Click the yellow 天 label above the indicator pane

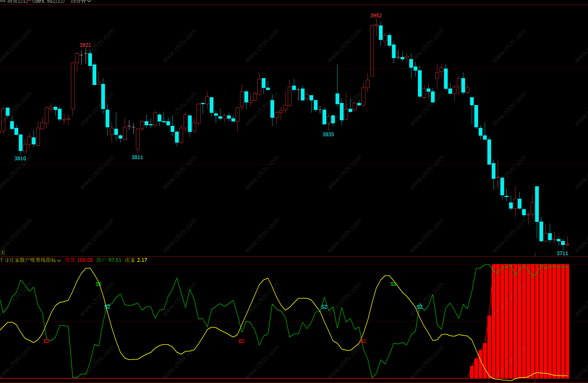pyautogui.click(x=3, y=253)
